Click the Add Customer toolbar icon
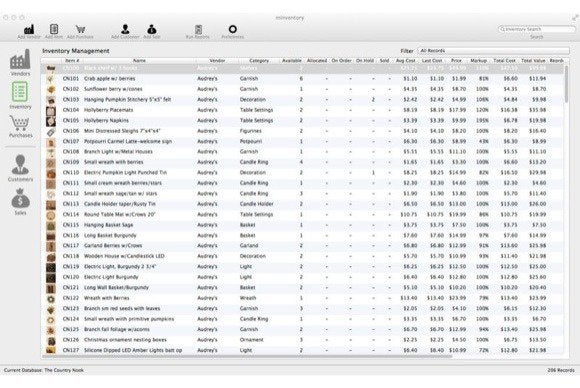The height and width of the screenshot is (388, 580). point(125,29)
